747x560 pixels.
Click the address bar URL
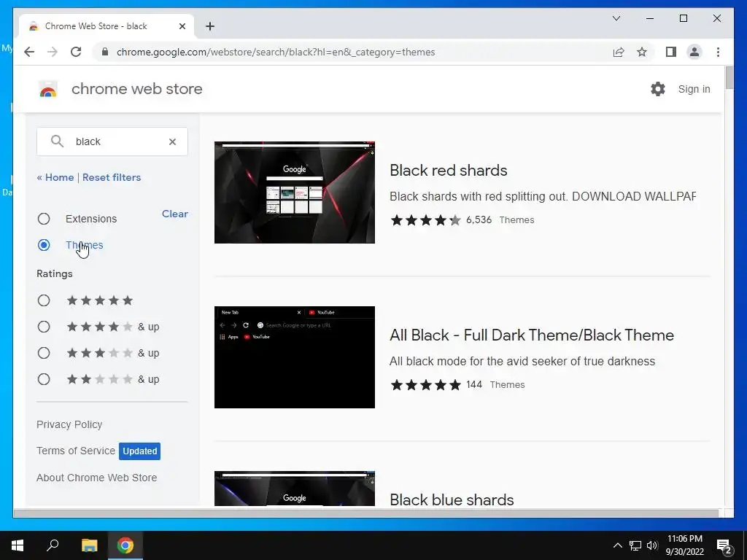276,52
